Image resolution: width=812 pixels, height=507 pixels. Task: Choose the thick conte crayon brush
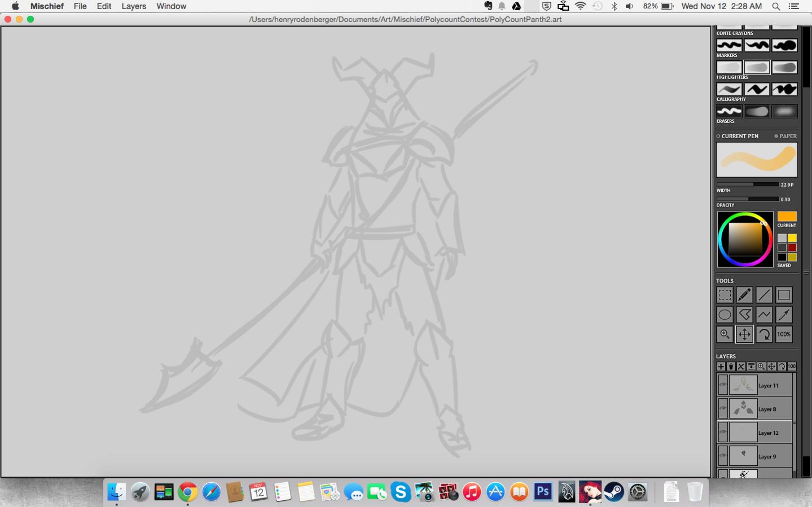coord(784,46)
